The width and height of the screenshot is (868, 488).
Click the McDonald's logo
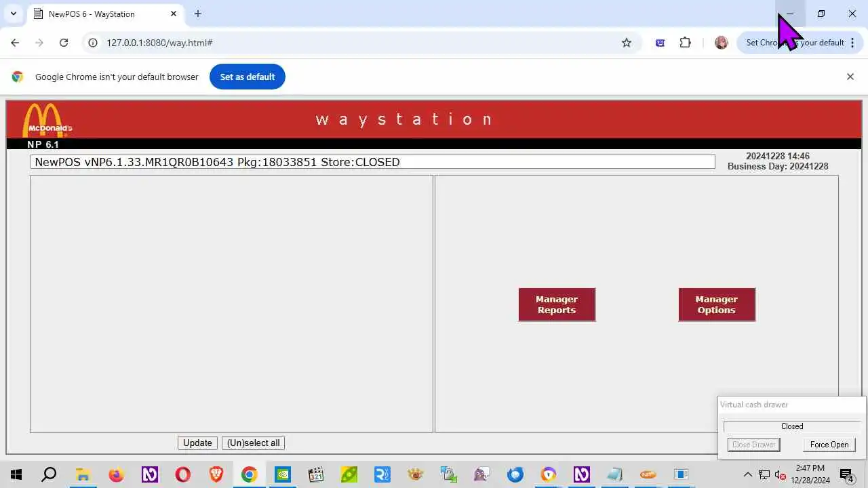pyautogui.click(x=47, y=120)
